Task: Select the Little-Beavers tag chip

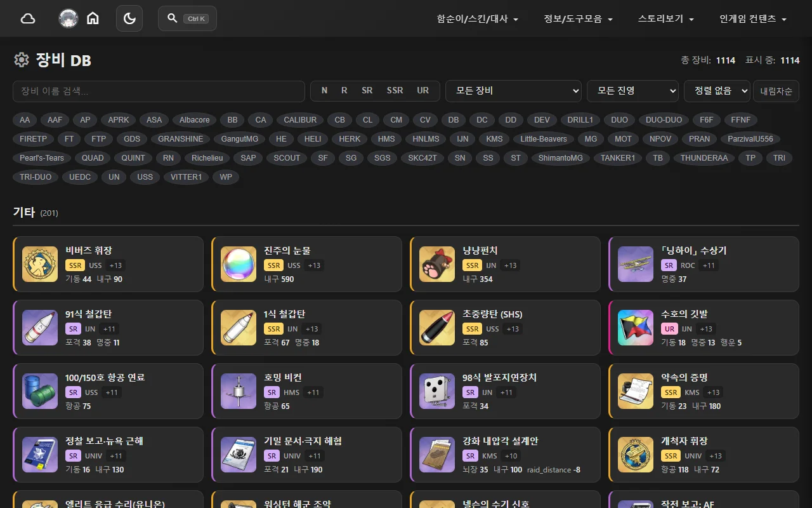Action: [x=544, y=139]
